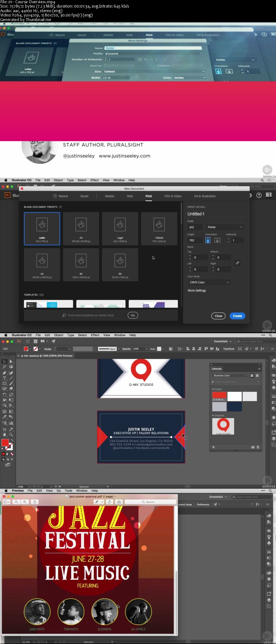
Task: Collapse the Graphics section in Libraries
Action: point(213,415)
